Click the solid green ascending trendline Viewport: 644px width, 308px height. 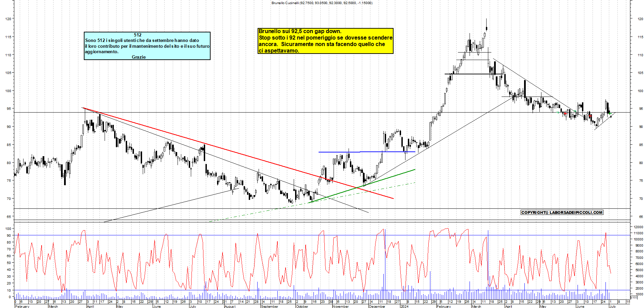362,186
